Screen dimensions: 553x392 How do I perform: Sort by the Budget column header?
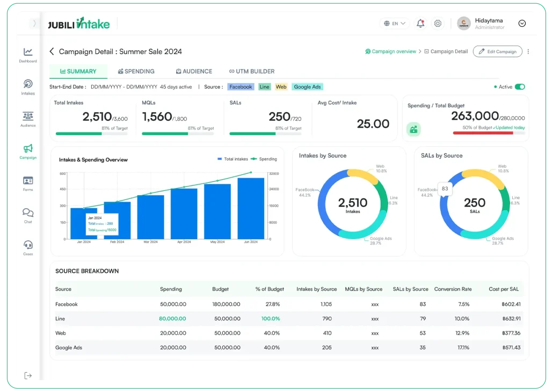pyautogui.click(x=221, y=289)
